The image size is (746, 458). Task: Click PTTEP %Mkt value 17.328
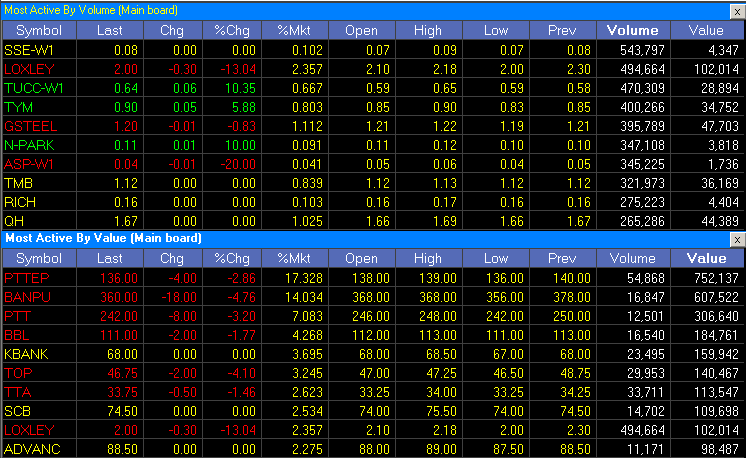tap(304, 278)
